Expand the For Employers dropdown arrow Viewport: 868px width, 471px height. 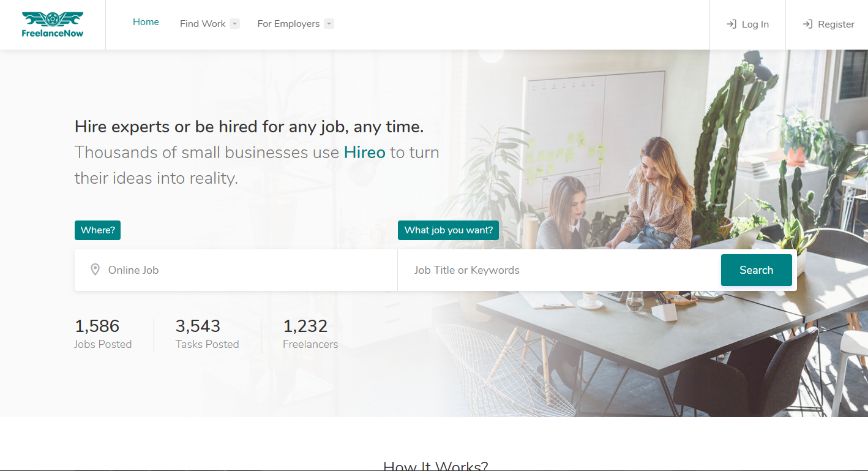pyautogui.click(x=329, y=24)
